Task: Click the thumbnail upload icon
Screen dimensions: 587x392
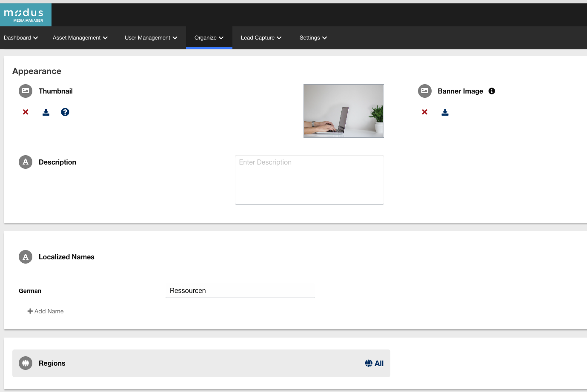Action: pyautogui.click(x=46, y=112)
